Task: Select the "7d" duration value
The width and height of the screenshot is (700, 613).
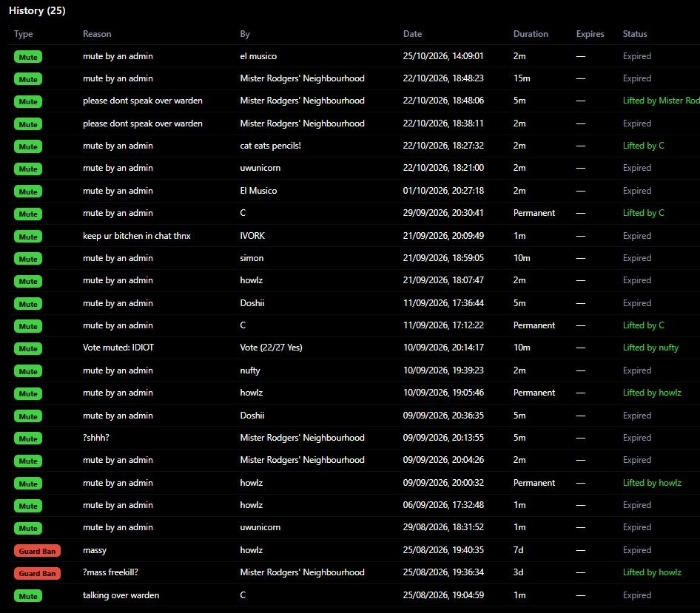Action: point(518,550)
